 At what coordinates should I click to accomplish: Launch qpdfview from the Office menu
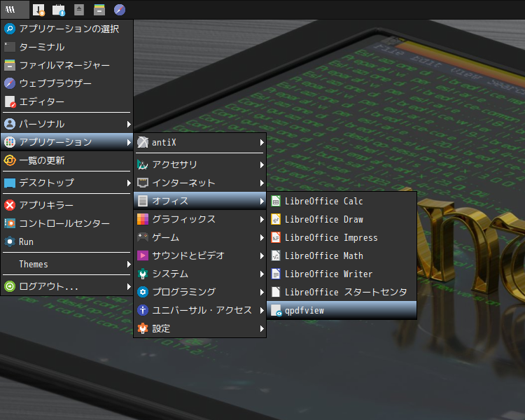pyautogui.click(x=342, y=311)
